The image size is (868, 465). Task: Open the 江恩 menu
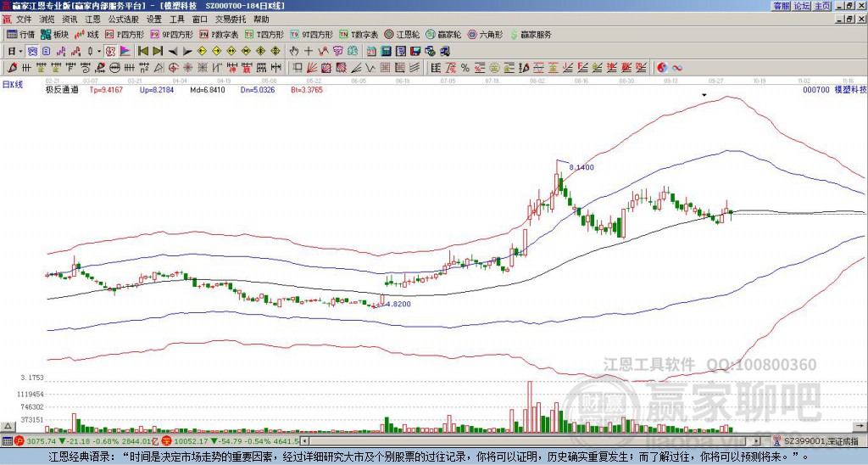coord(92,20)
